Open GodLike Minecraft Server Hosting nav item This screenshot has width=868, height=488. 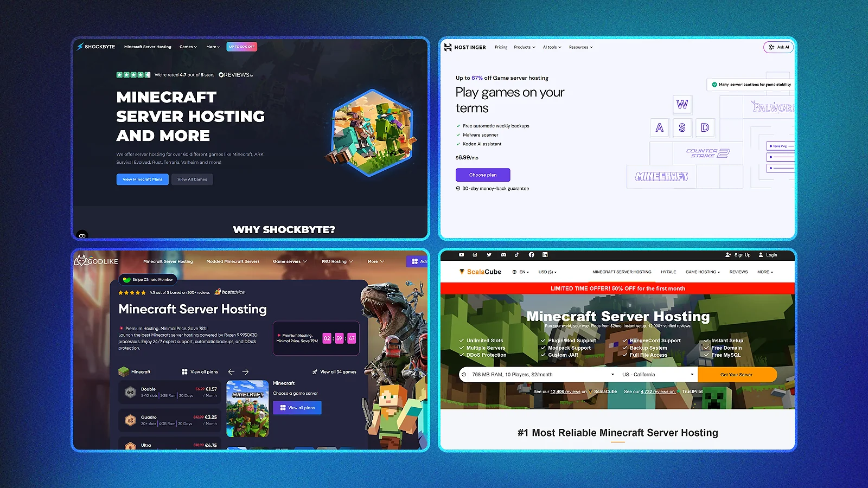(168, 261)
